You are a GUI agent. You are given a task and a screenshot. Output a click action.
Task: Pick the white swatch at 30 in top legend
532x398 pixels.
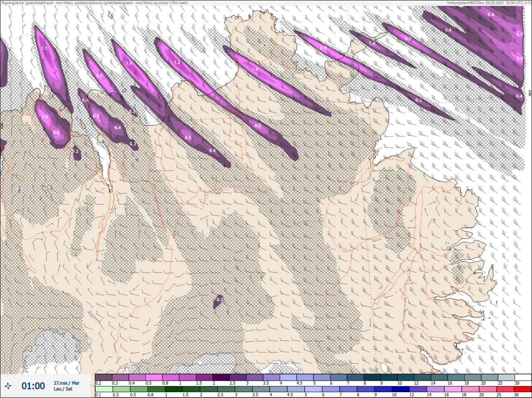[x=523, y=377]
